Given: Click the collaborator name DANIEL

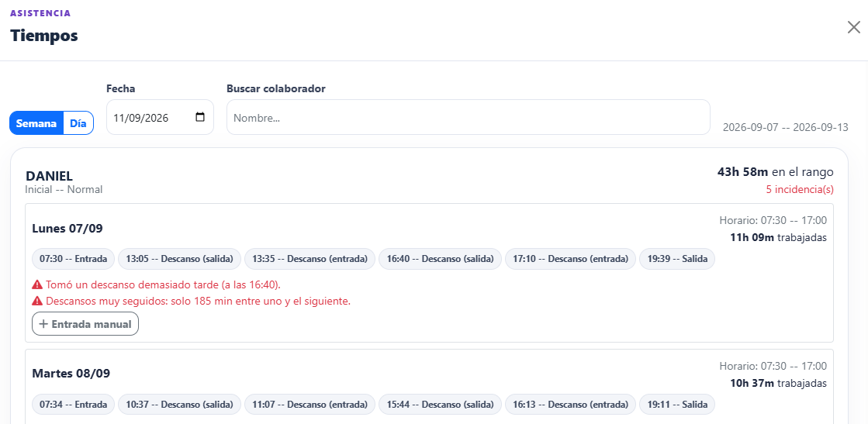Looking at the screenshot, I should [x=50, y=176].
